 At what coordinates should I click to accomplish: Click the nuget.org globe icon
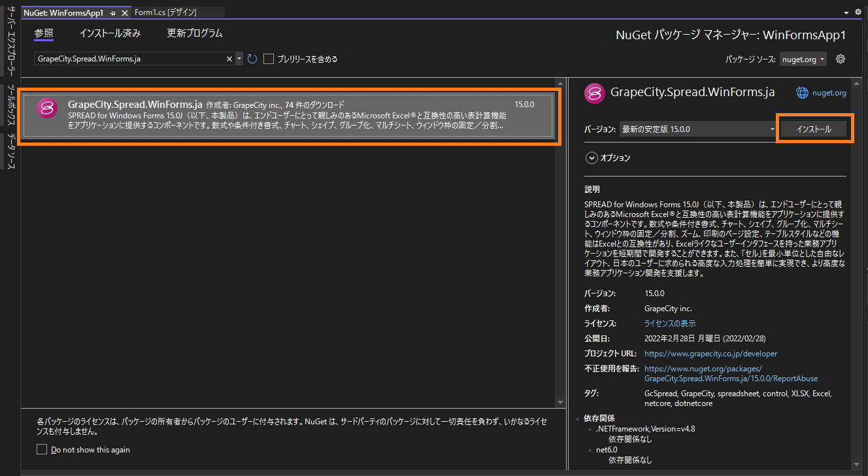(802, 93)
